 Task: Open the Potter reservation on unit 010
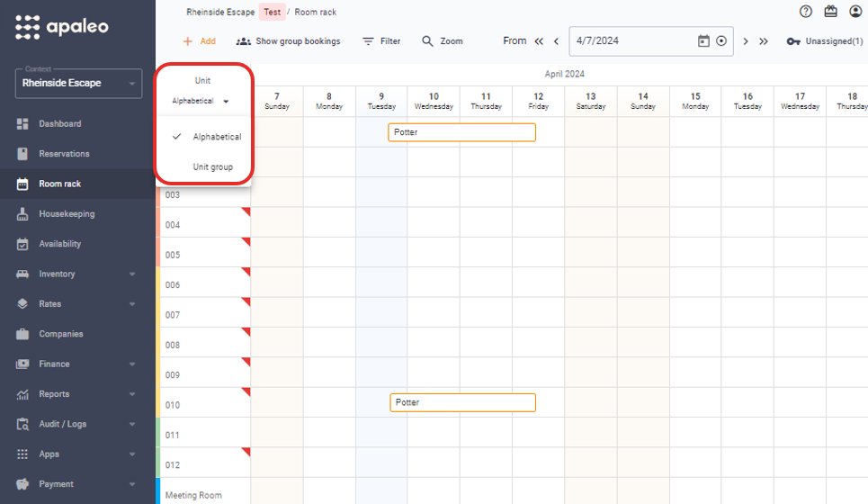462,402
